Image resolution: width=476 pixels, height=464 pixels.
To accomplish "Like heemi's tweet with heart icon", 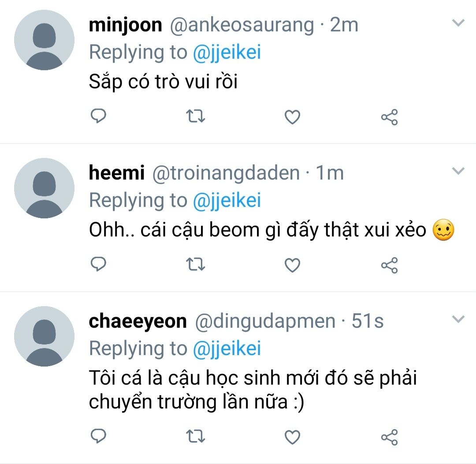I will click(292, 265).
